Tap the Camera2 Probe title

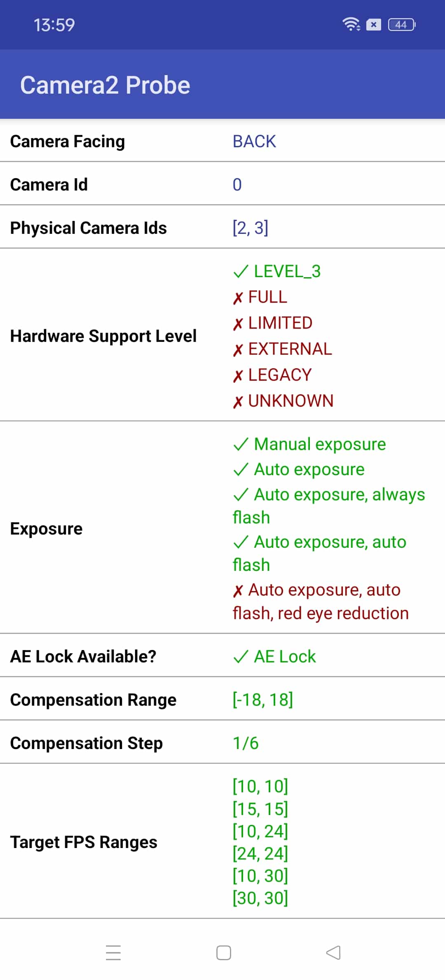(x=105, y=85)
